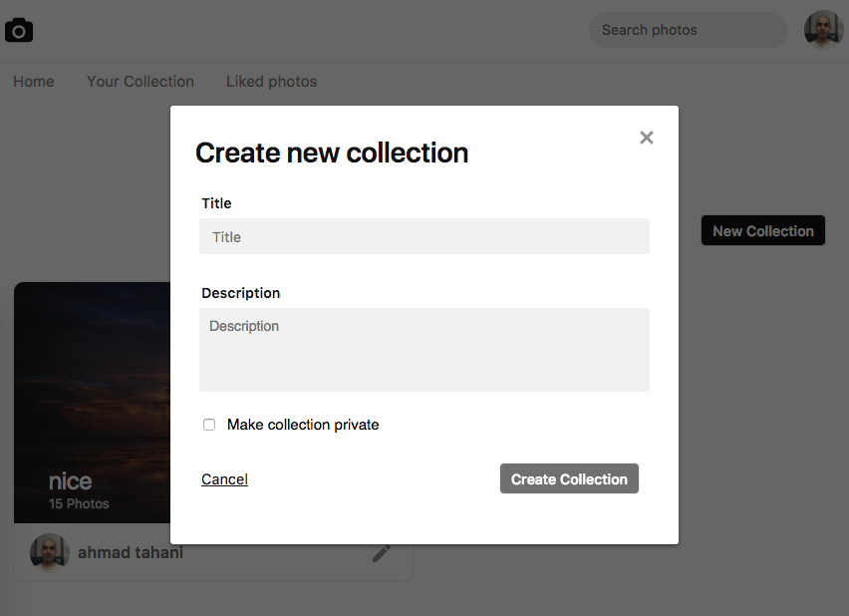Click the 'nice' collection title
The image size is (849, 616).
pyautogui.click(x=70, y=481)
